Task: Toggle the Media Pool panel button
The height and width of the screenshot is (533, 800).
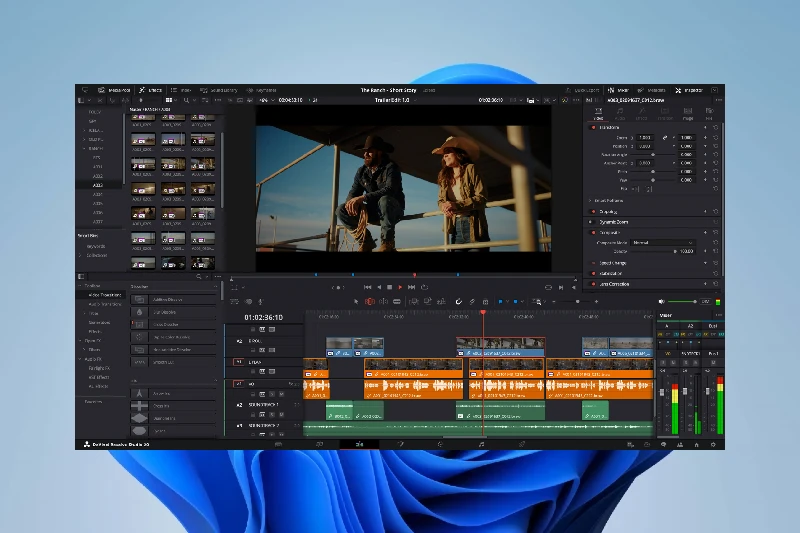Action: pyautogui.click(x=115, y=90)
